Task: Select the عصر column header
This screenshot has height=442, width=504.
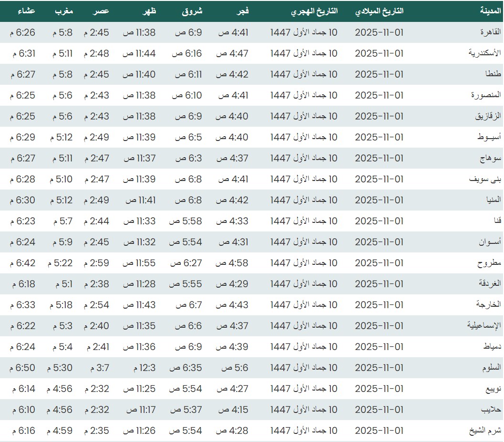Action: (x=101, y=11)
